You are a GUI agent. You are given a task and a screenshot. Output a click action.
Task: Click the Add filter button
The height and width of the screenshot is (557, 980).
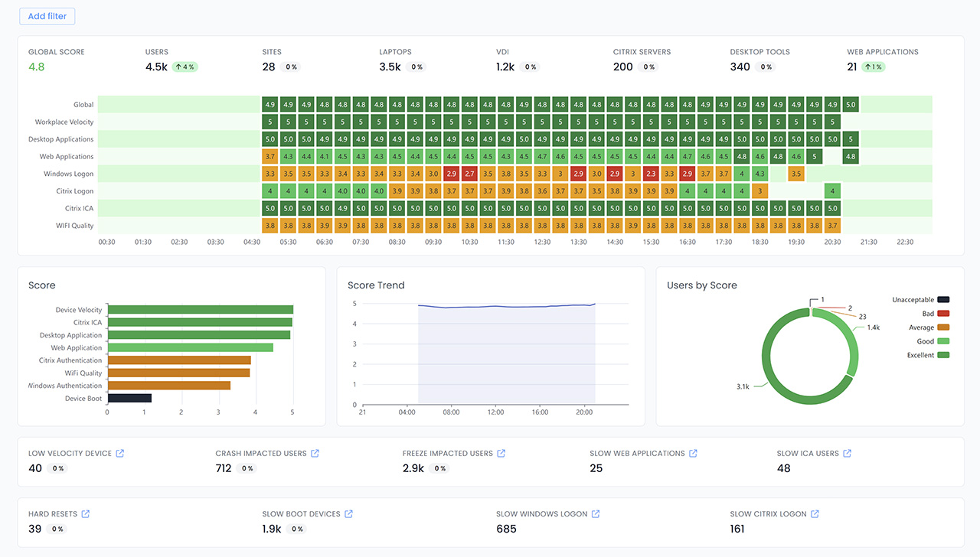pos(47,16)
